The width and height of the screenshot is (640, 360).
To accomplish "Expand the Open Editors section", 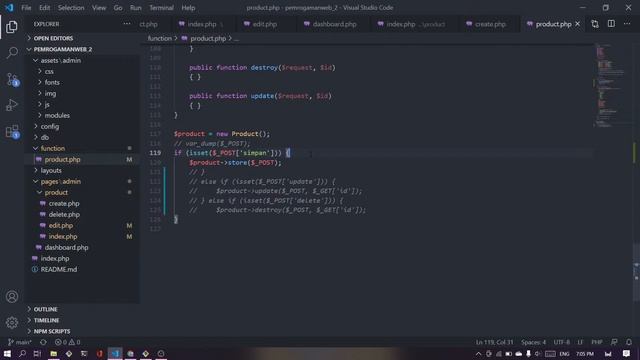I will (53, 38).
